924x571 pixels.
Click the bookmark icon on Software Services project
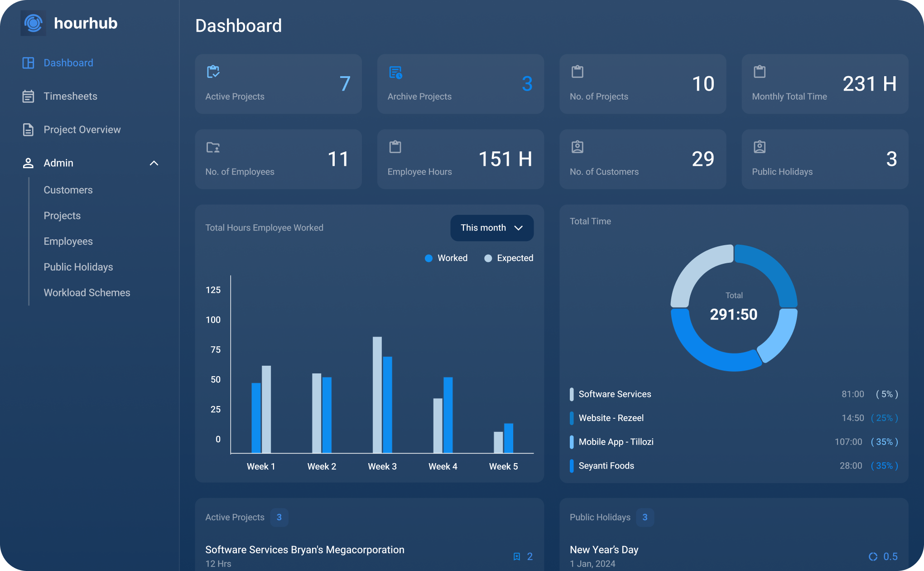click(x=516, y=556)
